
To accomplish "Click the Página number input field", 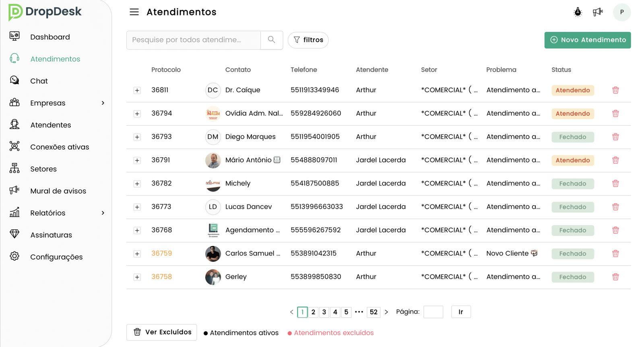I will pyautogui.click(x=433, y=312).
